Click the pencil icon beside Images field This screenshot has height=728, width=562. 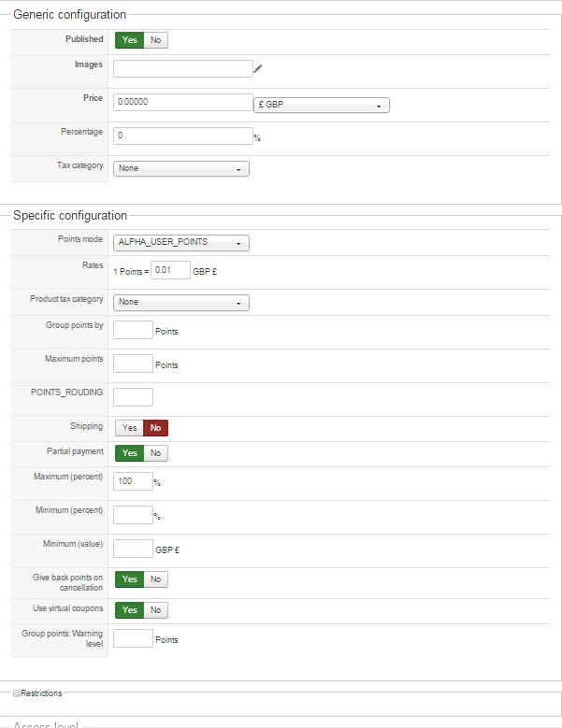point(259,67)
